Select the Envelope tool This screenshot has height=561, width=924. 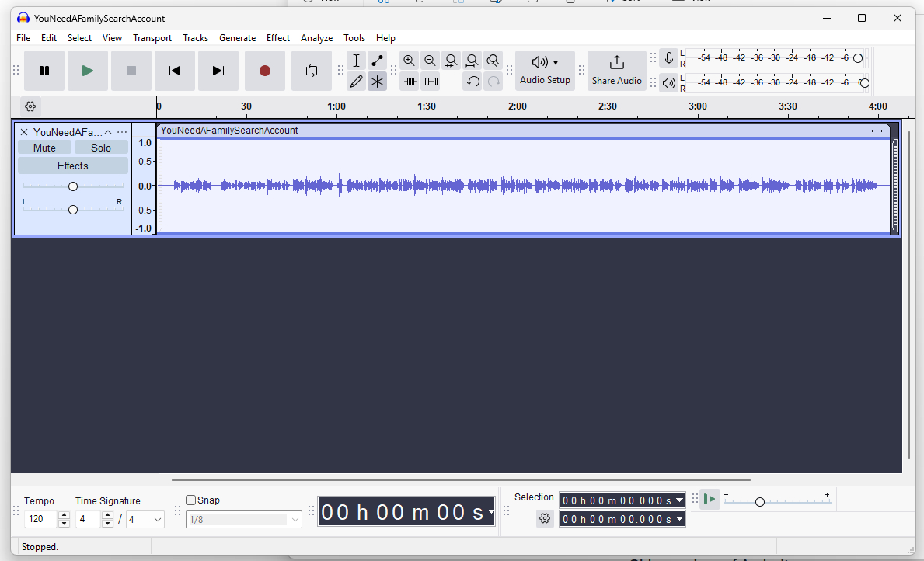pos(378,60)
